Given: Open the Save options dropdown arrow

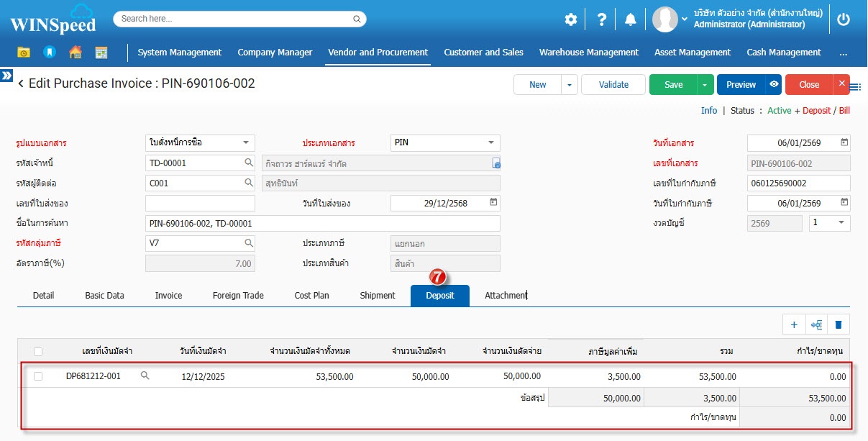Looking at the screenshot, I should point(705,84).
